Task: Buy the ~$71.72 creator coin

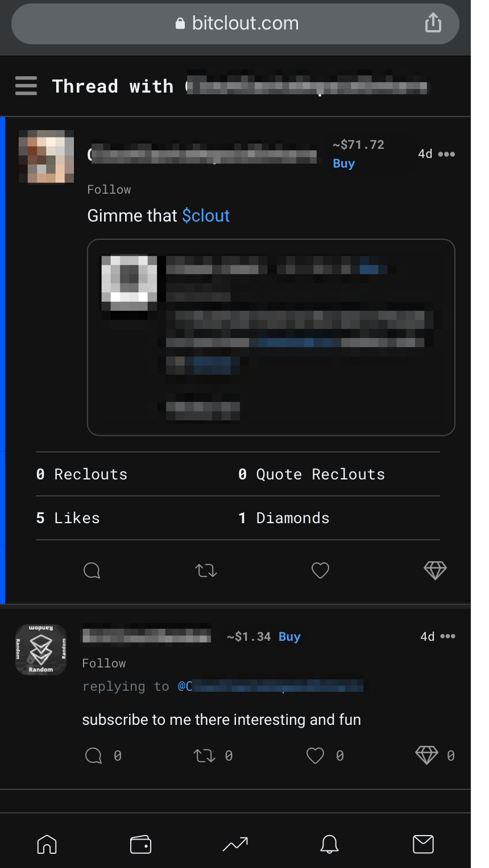Action: coord(343,164)
